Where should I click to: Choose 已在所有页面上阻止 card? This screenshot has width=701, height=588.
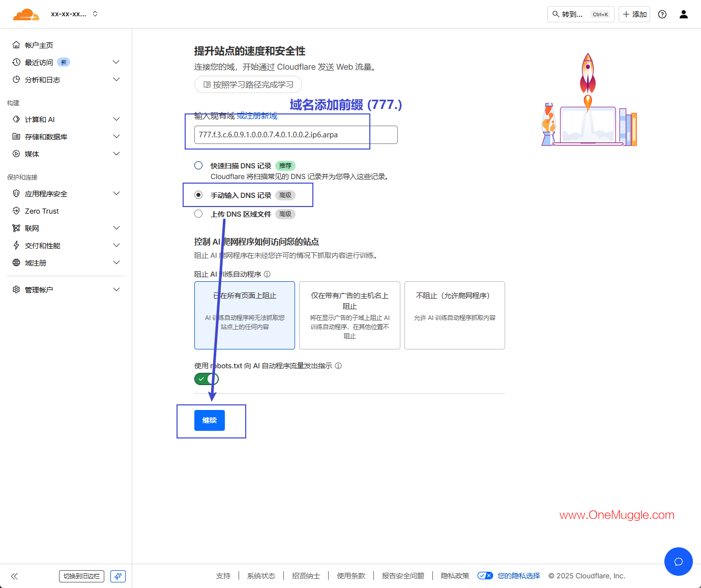coord(245,315)
